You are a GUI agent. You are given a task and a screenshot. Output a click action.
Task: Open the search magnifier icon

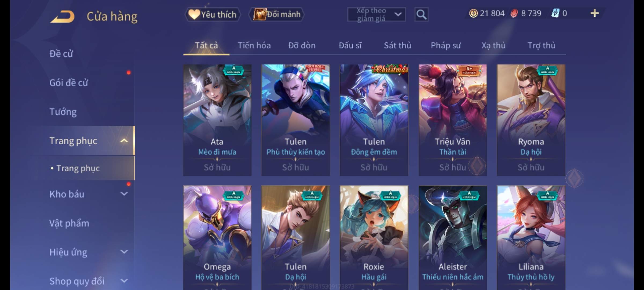(x=421, y=15)
